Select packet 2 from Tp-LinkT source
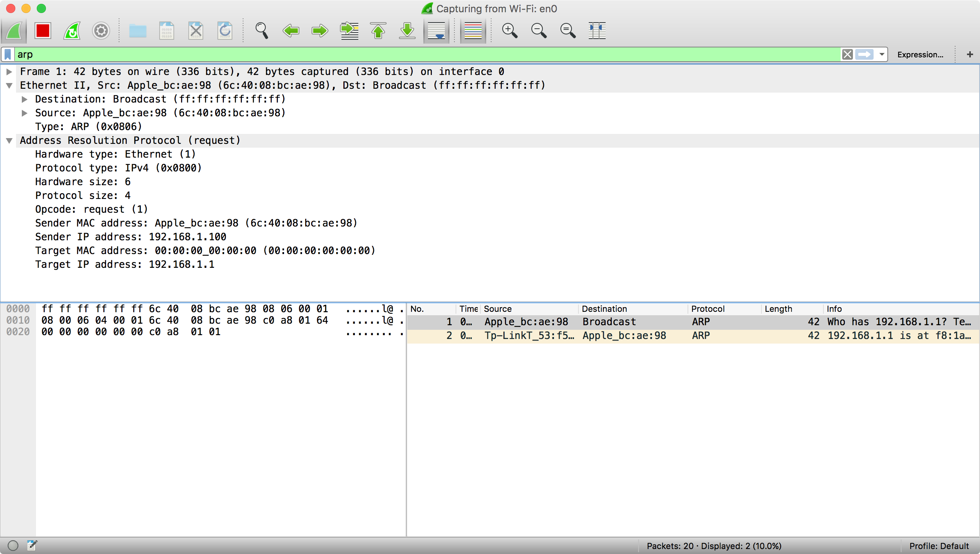Viewport: 980px width, 554px height. click(528, 336)
